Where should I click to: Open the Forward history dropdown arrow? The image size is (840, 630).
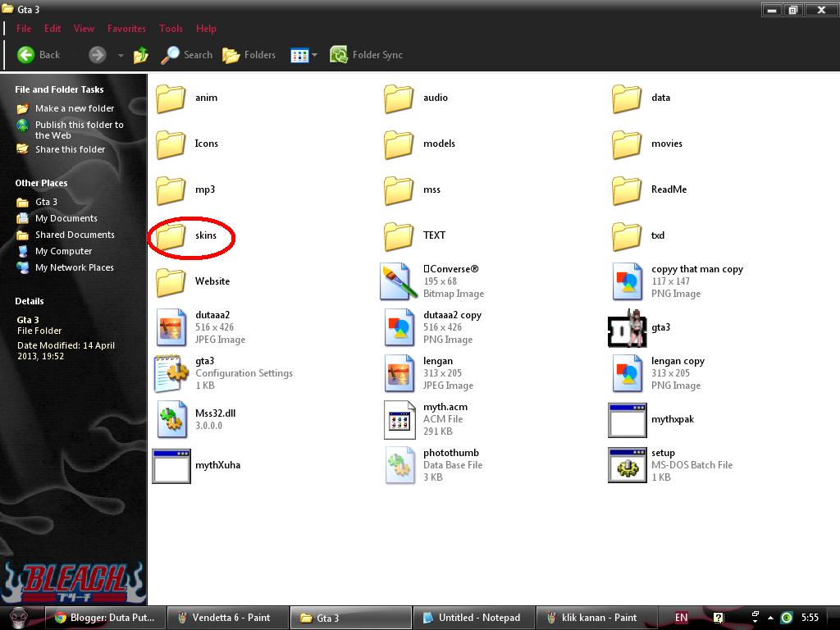pos(121,55)
